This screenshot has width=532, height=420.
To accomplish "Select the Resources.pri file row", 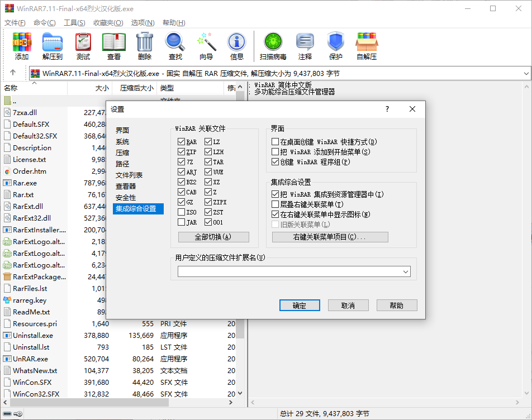I will tap(118, 324).
